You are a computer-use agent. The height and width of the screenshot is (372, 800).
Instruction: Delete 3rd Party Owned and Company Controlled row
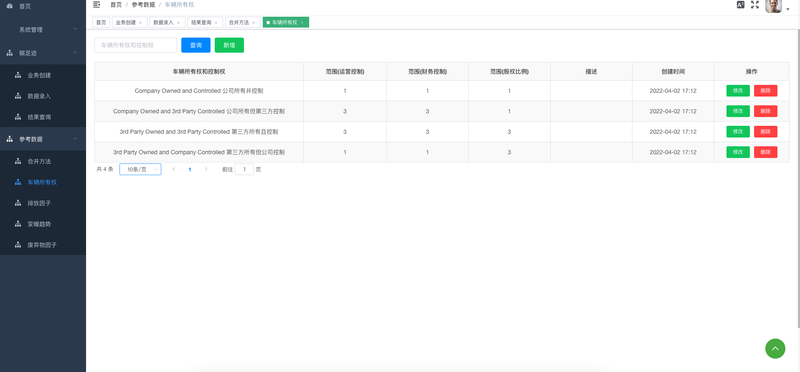(x=765, y=152)
